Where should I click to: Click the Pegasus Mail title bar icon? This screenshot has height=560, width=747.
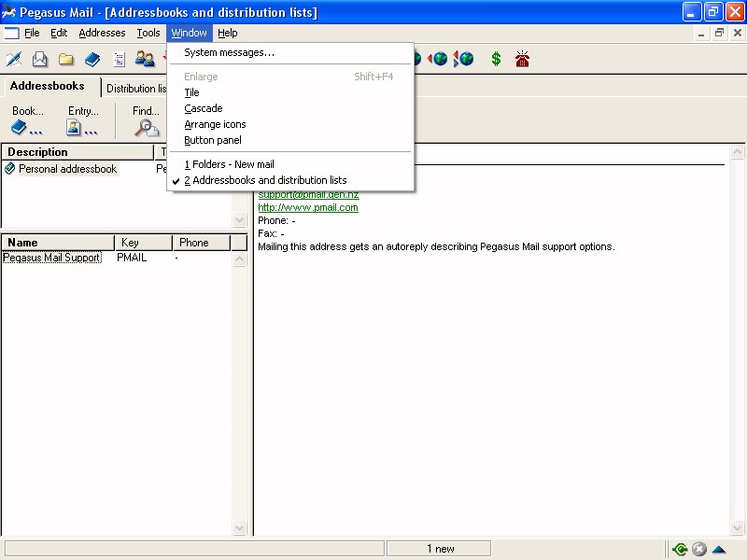click(8, 12)
